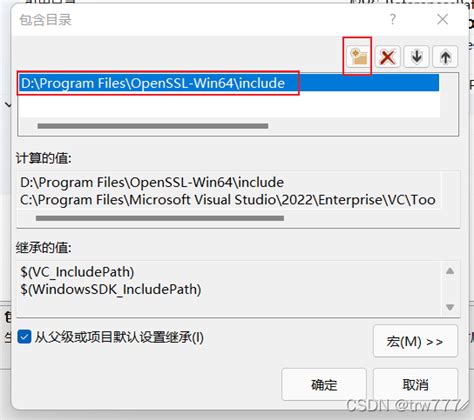
Task: Close the 包含目录 dialog
Action: click(443, 19)
